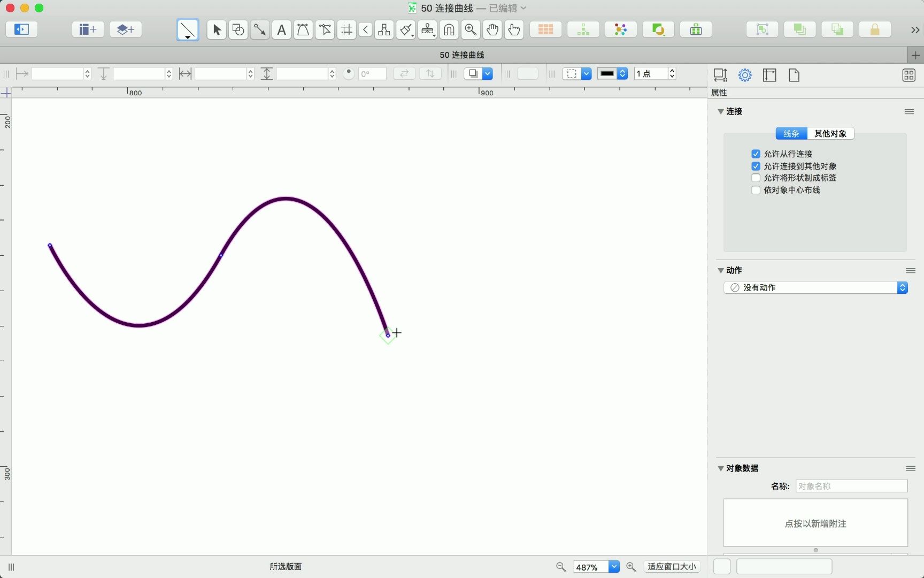Screen dimensions: 924x578
Task: Uncheck 允许连接到其他对象 checkbox
Action: point(756,166)
